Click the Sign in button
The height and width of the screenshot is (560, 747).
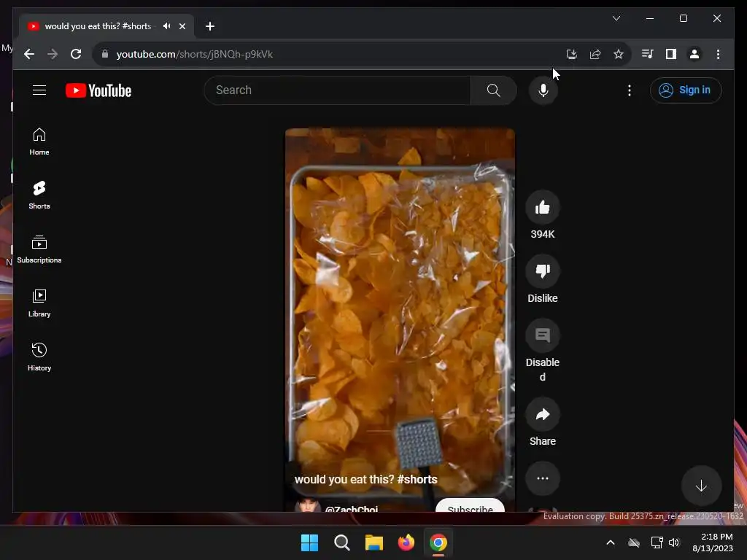pos(686,90)
